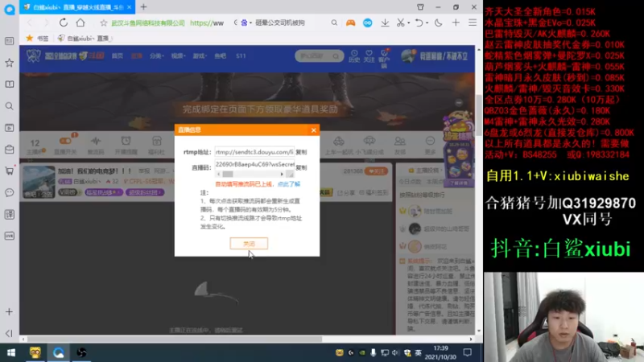This screenshot has width=644, height=362.
Task: Click the scissors screenshot tool icon
Action: [x=400, y=23]
